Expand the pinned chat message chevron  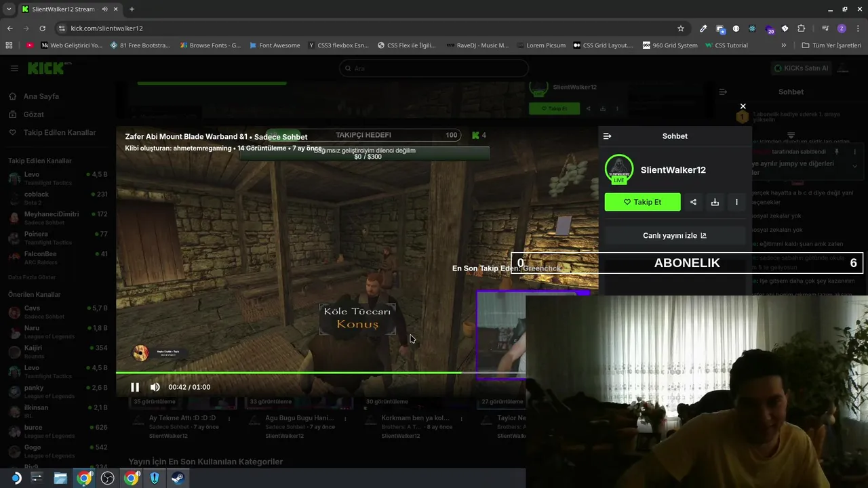[x=854, y=166]
